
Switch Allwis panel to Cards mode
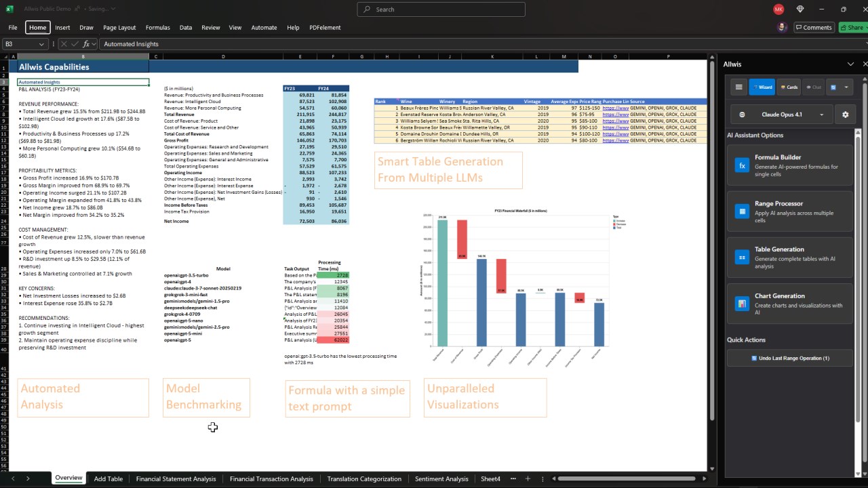pos(788,87)
